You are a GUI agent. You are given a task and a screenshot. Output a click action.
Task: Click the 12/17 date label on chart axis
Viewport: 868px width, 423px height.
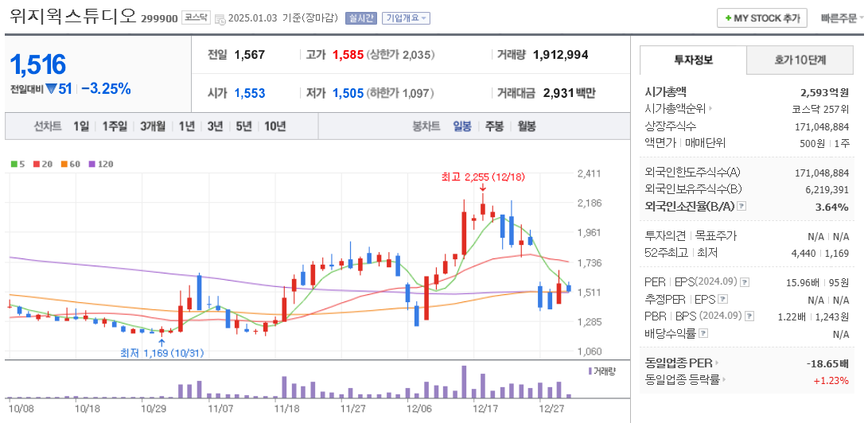click(x=486, y=409)
